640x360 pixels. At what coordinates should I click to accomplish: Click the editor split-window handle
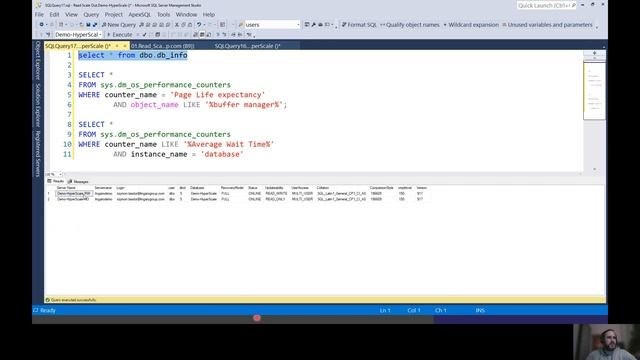[x=594, y=53]
